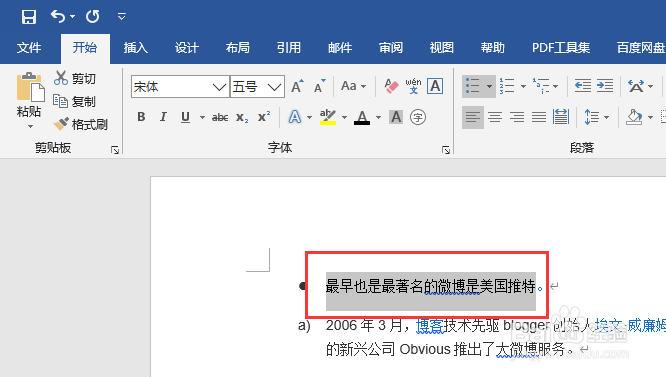Toggle superscript formatting
The image size is (666, 377).
coord(264,117)
